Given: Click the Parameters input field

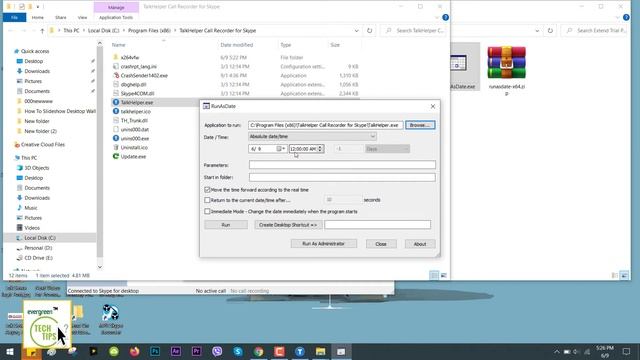Looking at the screenshot, I should pyautogui.click(x=342, y=165).
